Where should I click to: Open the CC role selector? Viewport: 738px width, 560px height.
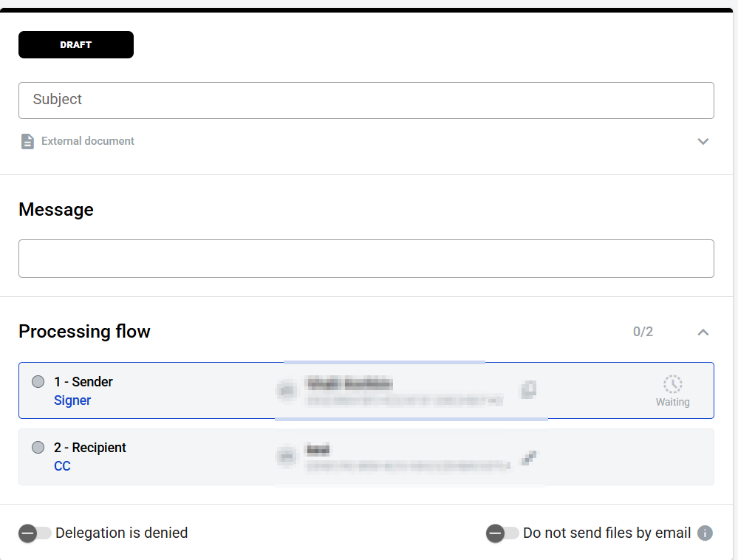tap(62, 466)
